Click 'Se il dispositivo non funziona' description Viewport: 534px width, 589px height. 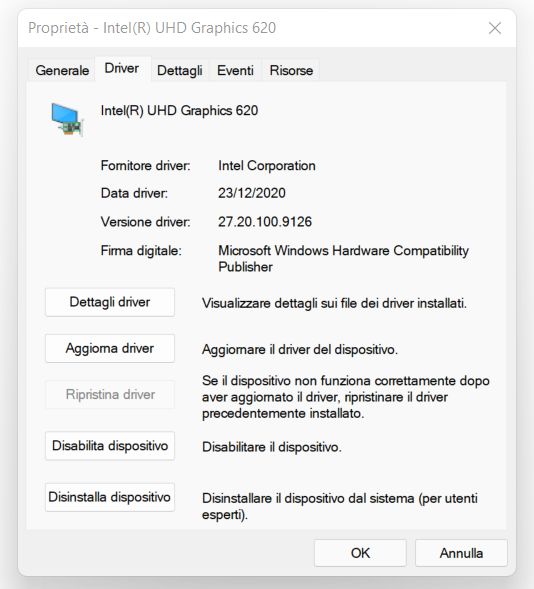(345, 397)
